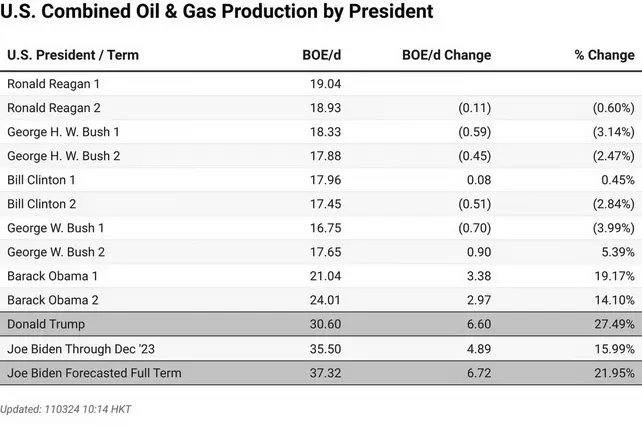Image resolution: width=642 pixels, height=428 pixels.
Task: Click the 19.17% change value for Obama 1
Action: tap(612, 276)
